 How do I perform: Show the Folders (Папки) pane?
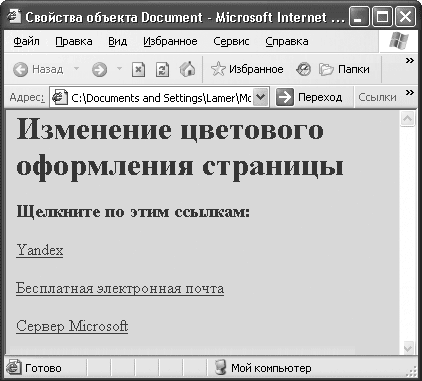coord(344,69)
